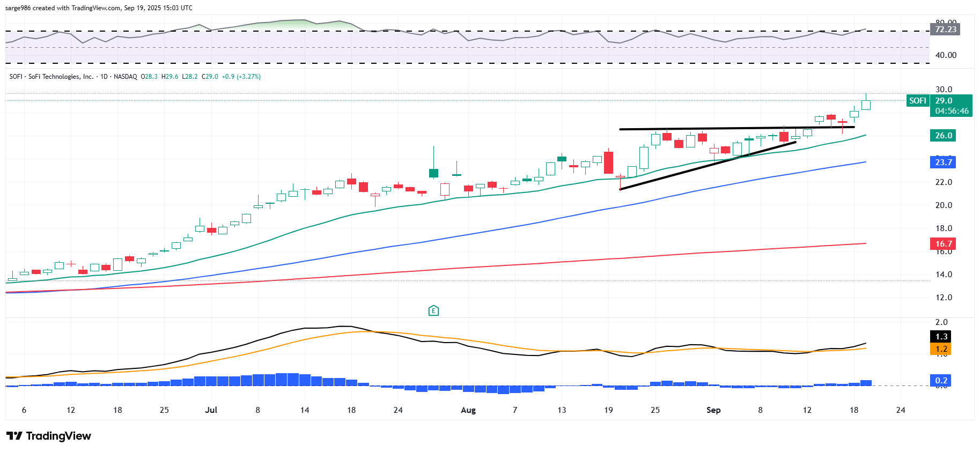Click the blue 23.7 moving average label
The width and height of the screenshot is (980, 452).
(943, 162)
